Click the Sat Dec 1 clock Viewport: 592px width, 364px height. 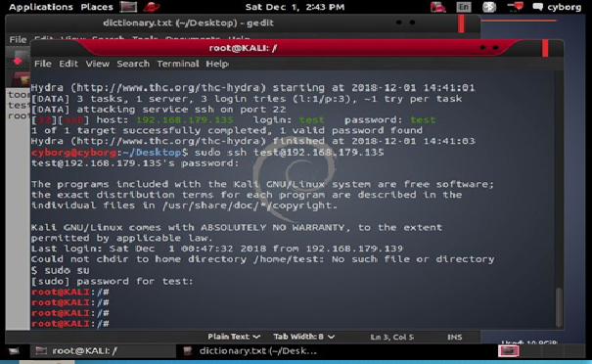(x=295, y=7)
